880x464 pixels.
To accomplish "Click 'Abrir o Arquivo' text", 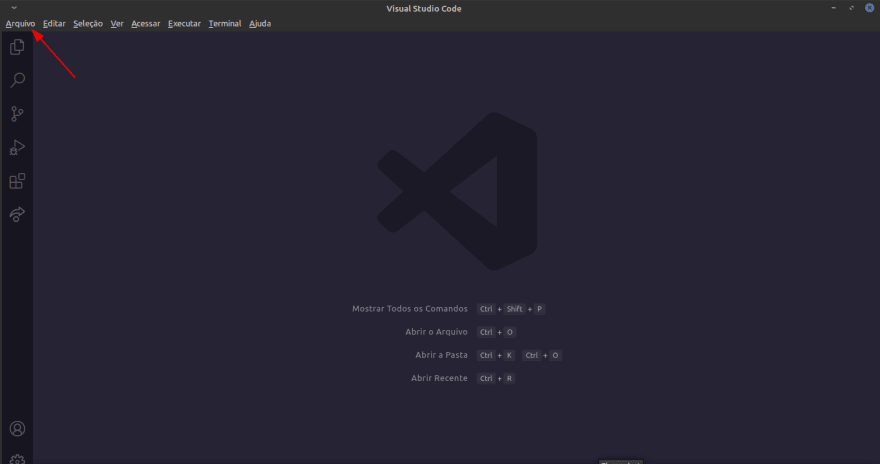I will point(436,332).
